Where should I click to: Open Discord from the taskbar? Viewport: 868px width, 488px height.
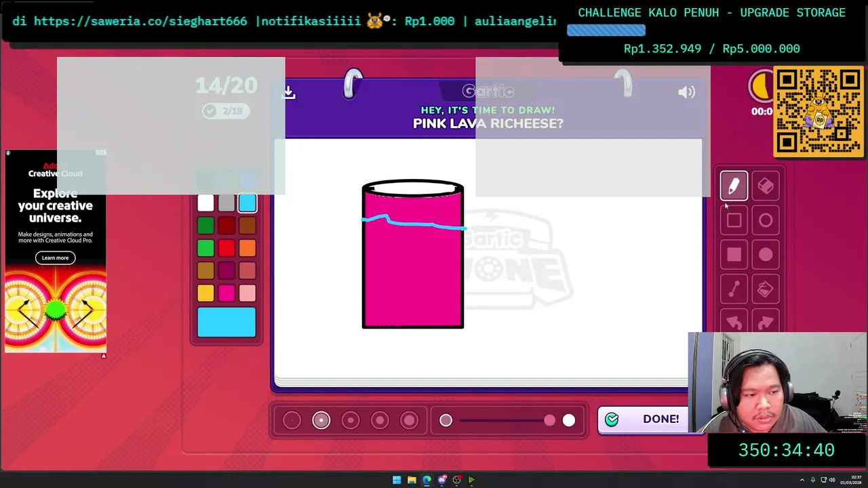(x=442, y=480)
